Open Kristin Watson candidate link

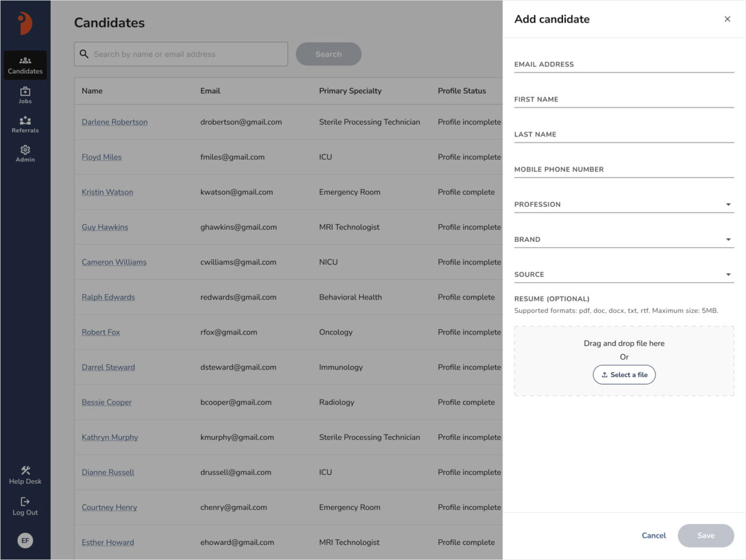click(107, 192)
